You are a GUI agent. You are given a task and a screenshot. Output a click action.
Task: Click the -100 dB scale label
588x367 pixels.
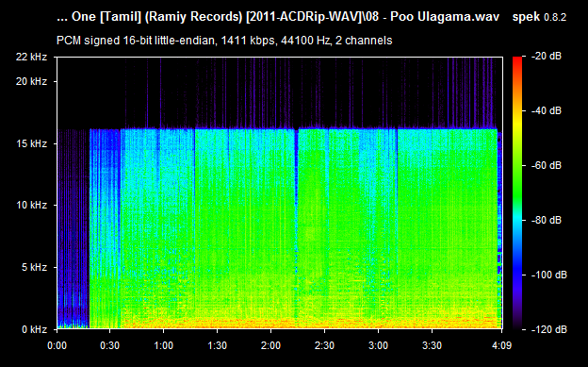pyautogui.click(x=548, y=275)
